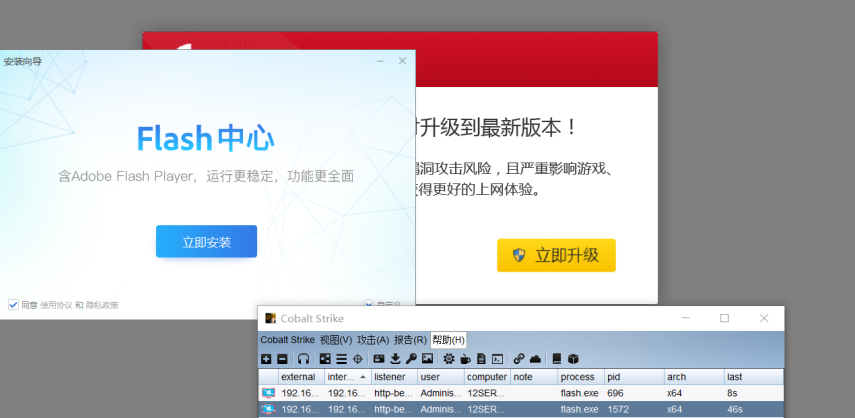The height and width of the screenshot is (418, 855).
Task: Click flash.exe process in the 8s row
Action: pyautogui.click(x=581, y=393)
